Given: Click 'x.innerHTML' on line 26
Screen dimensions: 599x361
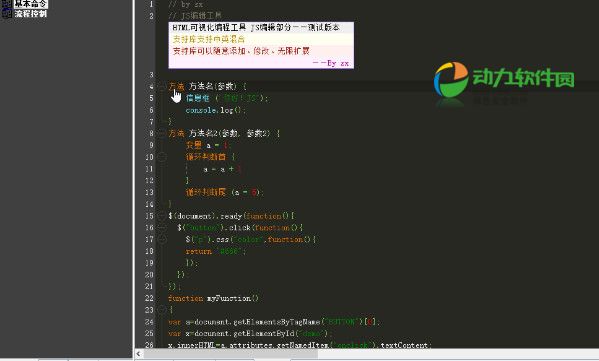Looking at the screenshot, I should (191, 345).
